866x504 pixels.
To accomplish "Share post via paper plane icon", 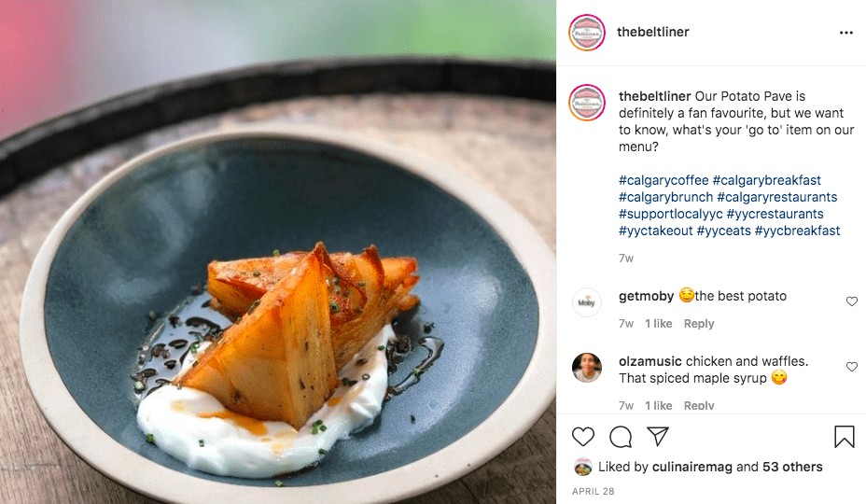I will coord(658,437).
